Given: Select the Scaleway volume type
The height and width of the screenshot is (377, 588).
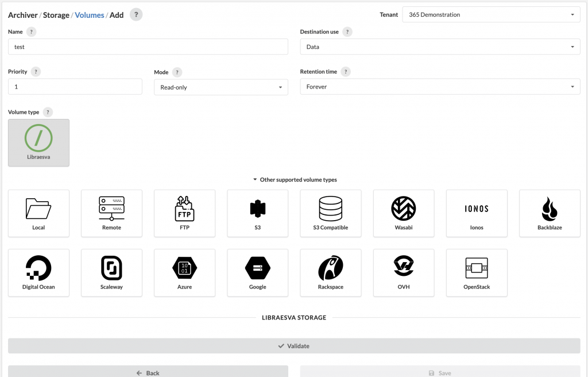Looking at the screenshot, I should 112,273.
